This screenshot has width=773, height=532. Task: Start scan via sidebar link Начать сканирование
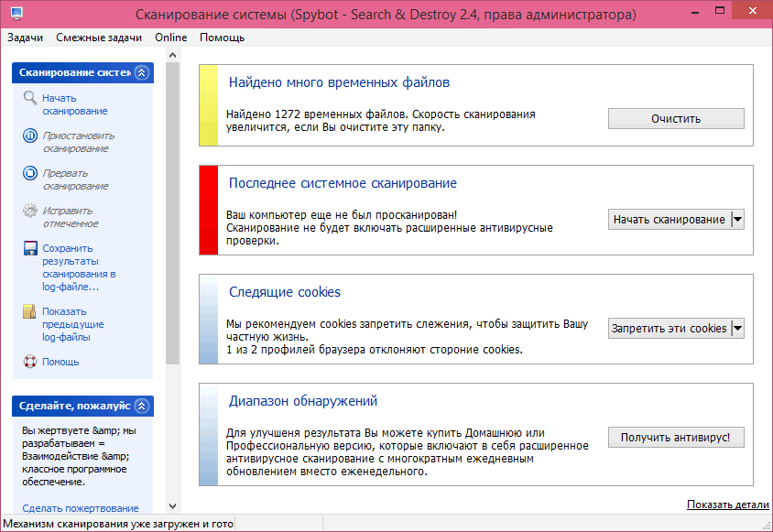tap(74, 104)
